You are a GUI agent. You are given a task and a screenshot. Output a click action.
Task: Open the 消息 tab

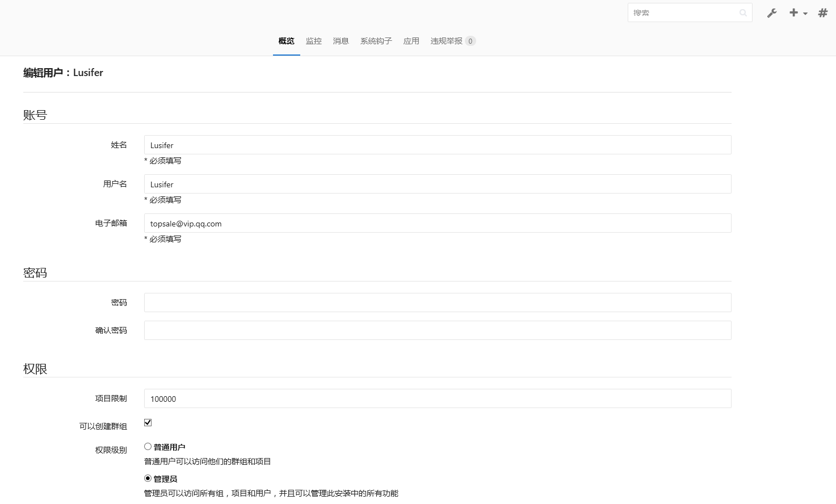pyautogui.click(x=341, y=41)
